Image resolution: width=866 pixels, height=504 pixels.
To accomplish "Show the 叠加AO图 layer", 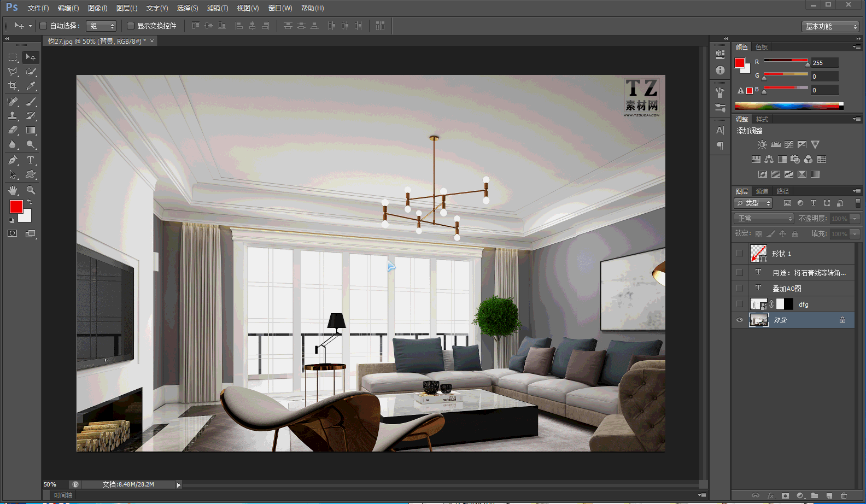I will pos(740,288).
